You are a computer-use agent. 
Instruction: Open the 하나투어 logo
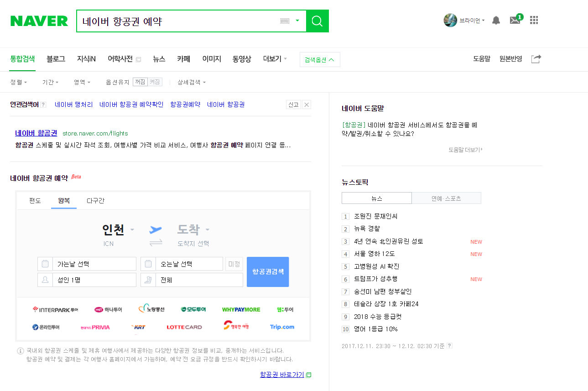pyautogui.click(x=108, y=309)
